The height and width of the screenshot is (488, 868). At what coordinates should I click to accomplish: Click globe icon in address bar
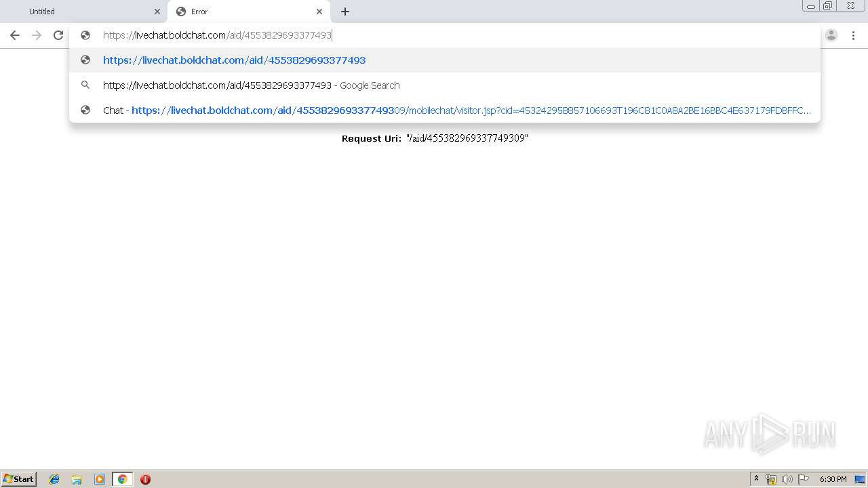pyautogui.click(x=85, y=35)
